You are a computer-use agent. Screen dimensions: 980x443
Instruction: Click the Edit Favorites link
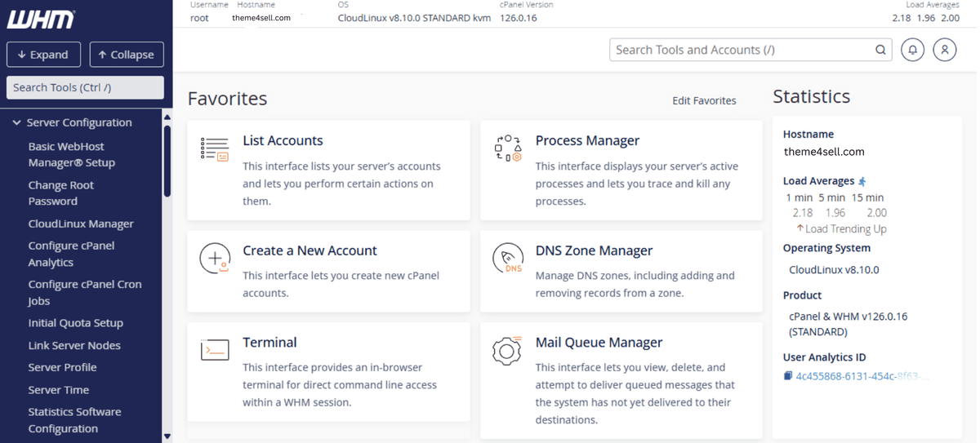click(704, 100)
